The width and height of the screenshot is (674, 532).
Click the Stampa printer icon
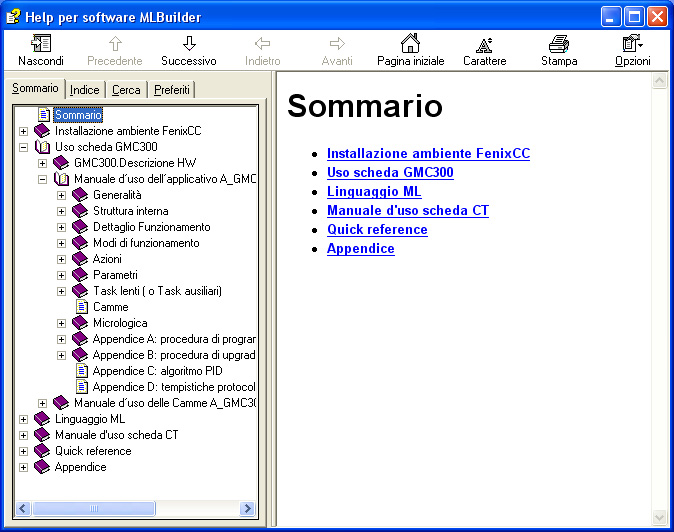pos(559,44)
